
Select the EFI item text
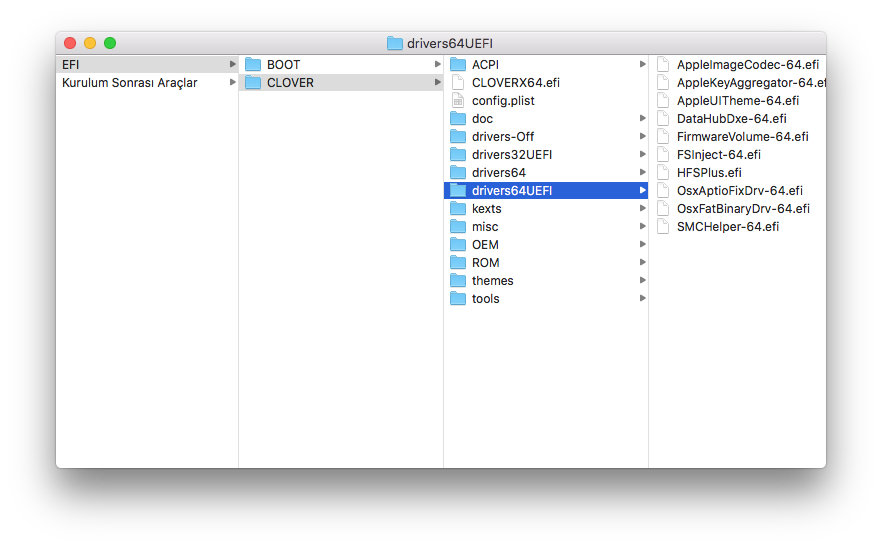point(70,65)
